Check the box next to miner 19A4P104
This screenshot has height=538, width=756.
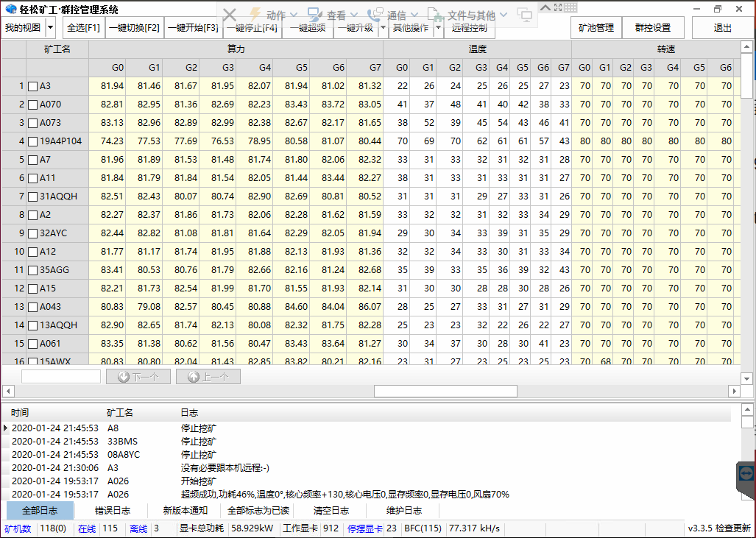32,141
